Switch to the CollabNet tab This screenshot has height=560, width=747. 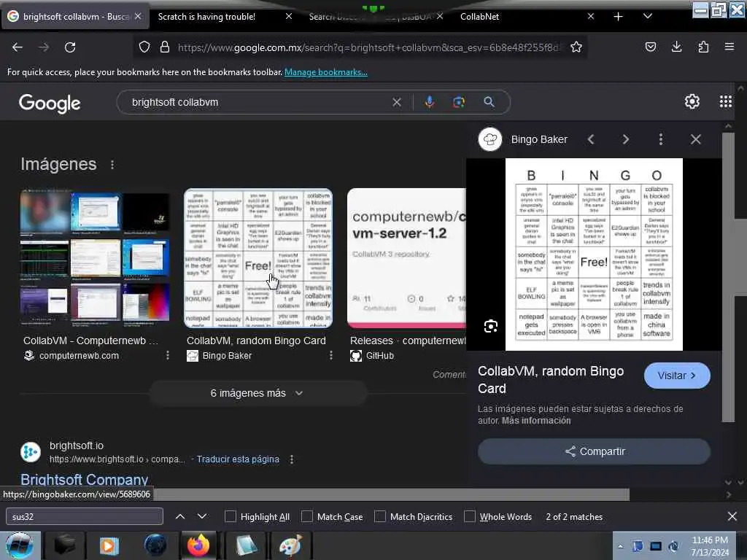[x=479, y=17]
